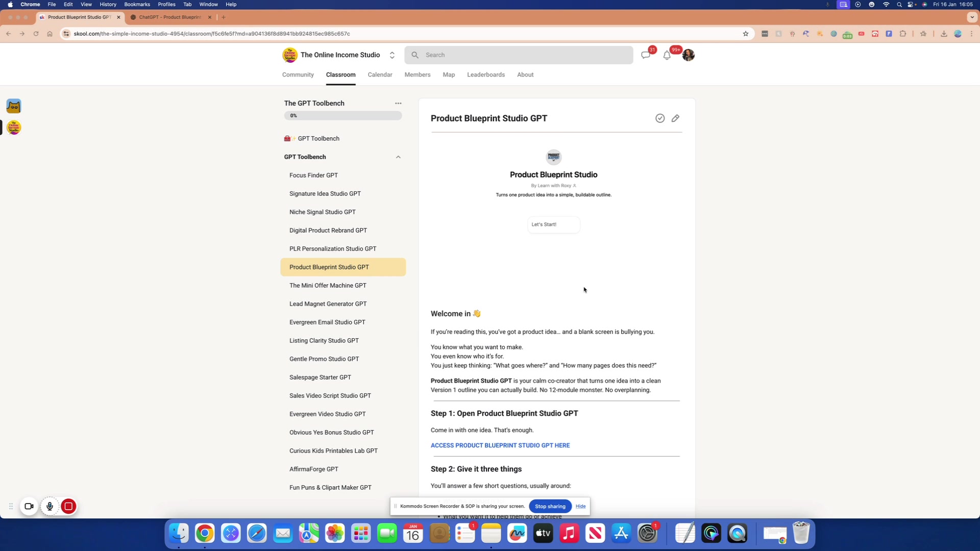
Task: Click the course progress bar
Action: [342, 116]
